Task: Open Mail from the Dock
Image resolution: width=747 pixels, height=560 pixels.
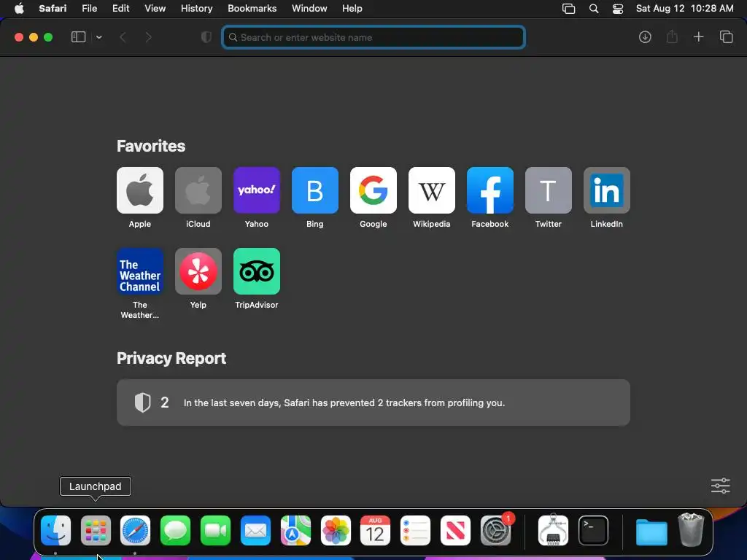Action: click(256, 531)
